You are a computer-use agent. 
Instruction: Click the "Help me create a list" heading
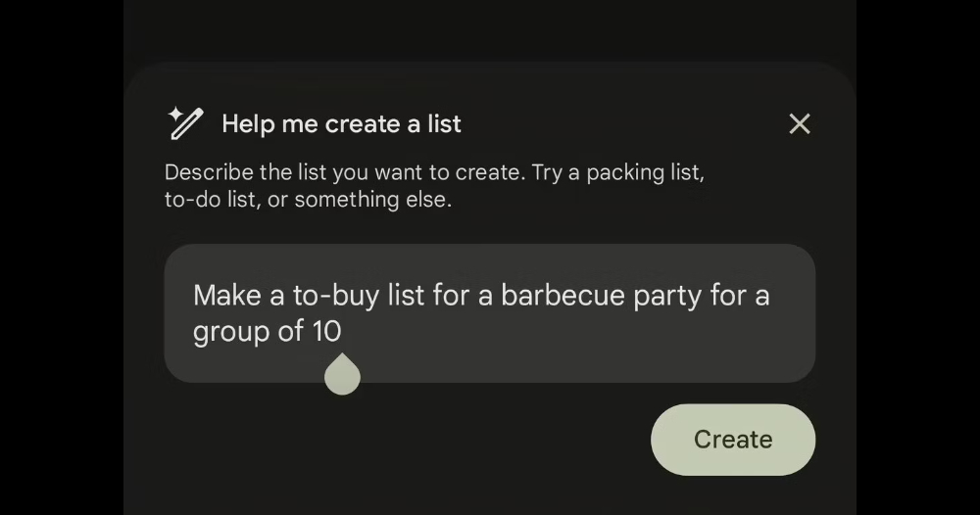pos(341,123)
